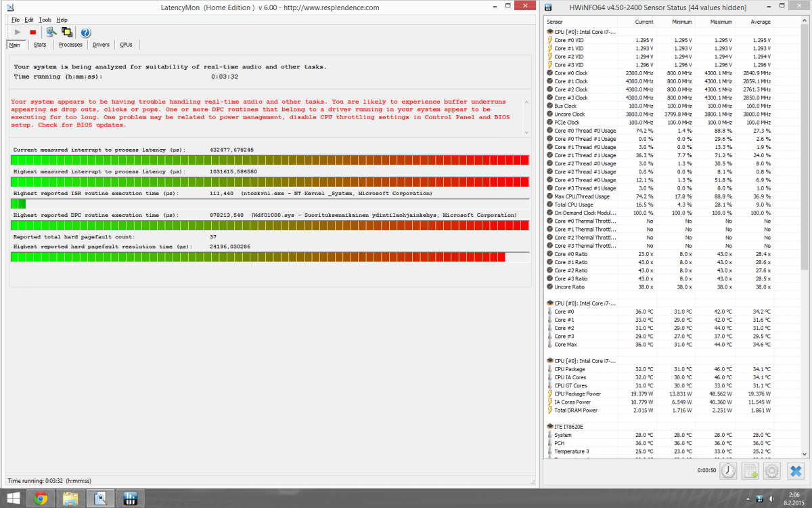Click the ITE IT8620E chip header icon

tap(549, 427)
